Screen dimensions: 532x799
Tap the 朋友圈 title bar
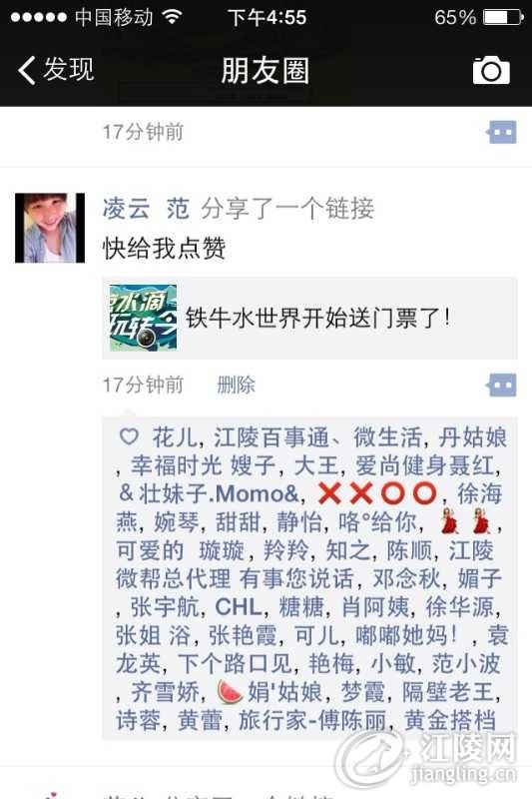click(266, 70)
